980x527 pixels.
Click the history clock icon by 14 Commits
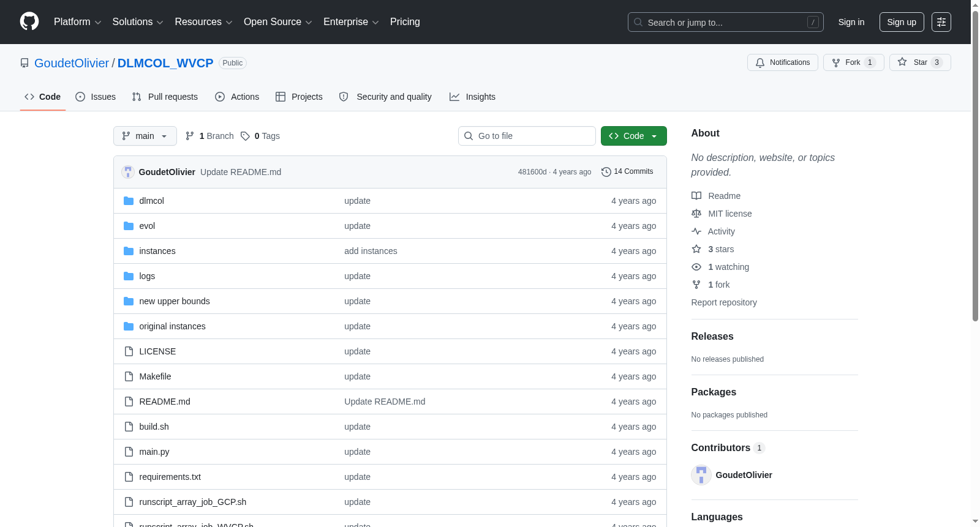coord(606,172)
